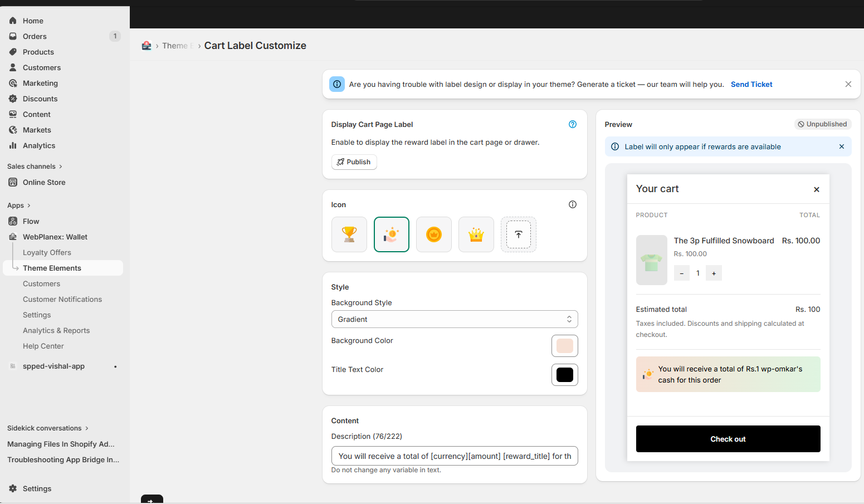Select the trophy icon for the cart label

349,234
